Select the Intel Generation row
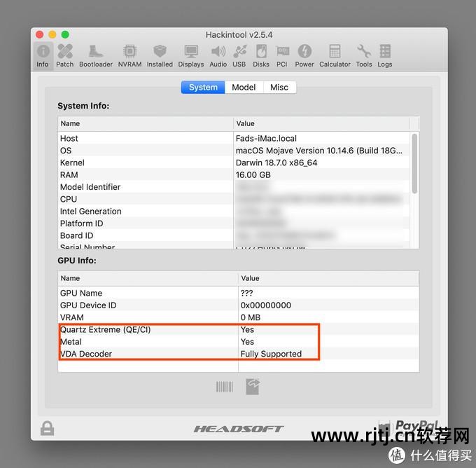The width and height of the screenshot is (476, 468). (x=234, y=212)
